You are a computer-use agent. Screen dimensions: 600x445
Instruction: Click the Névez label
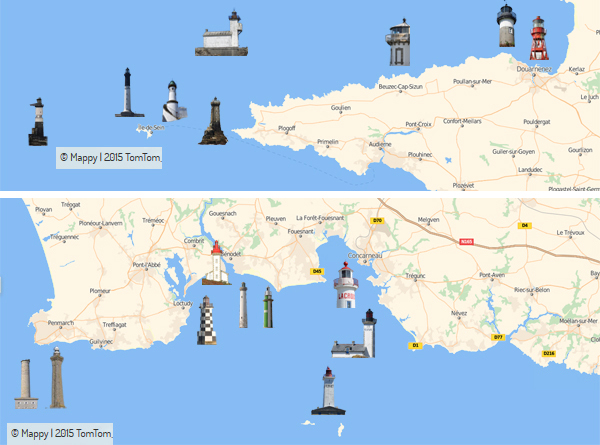459,313
